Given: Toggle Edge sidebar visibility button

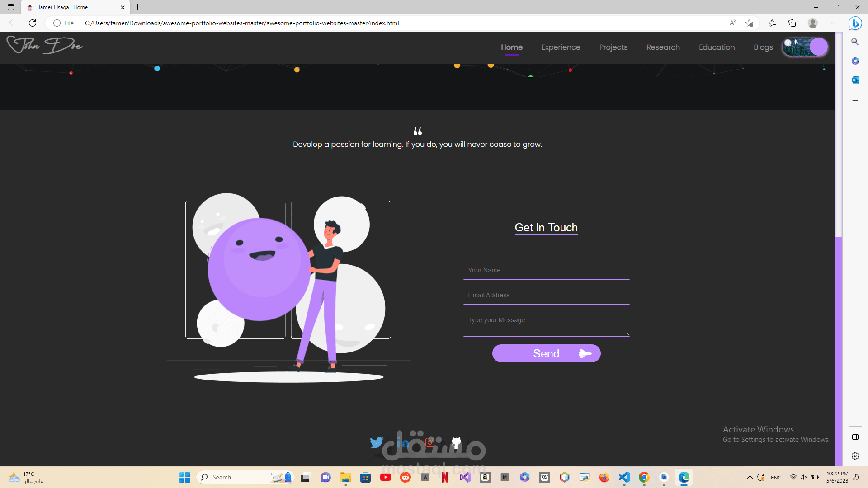Looking at the screenshot, I should pyautogui.click(x=855, y=437).
